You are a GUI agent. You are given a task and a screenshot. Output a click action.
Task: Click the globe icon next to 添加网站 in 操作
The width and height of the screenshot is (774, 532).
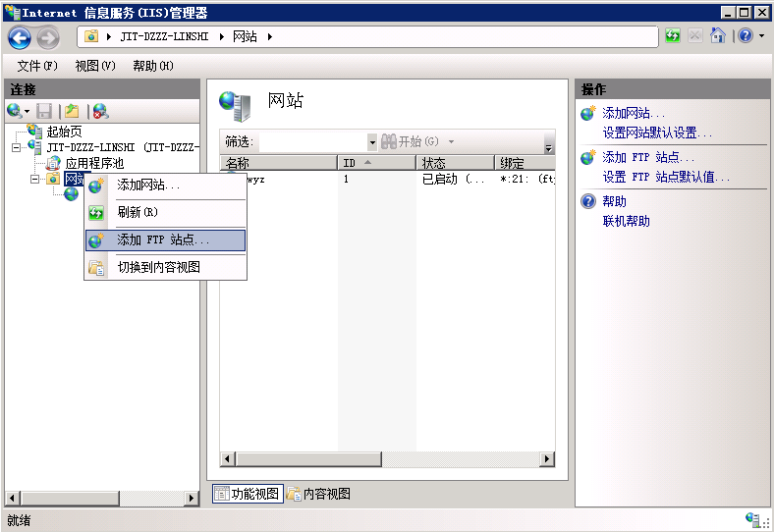pyautogui.click(x=588, y=114)
